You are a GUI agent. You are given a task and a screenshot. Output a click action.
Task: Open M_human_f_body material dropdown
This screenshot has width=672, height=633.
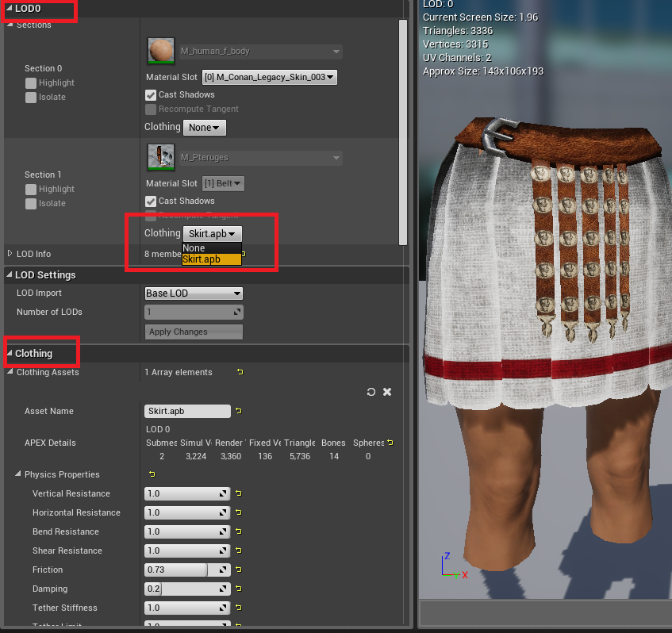(260, 52)
